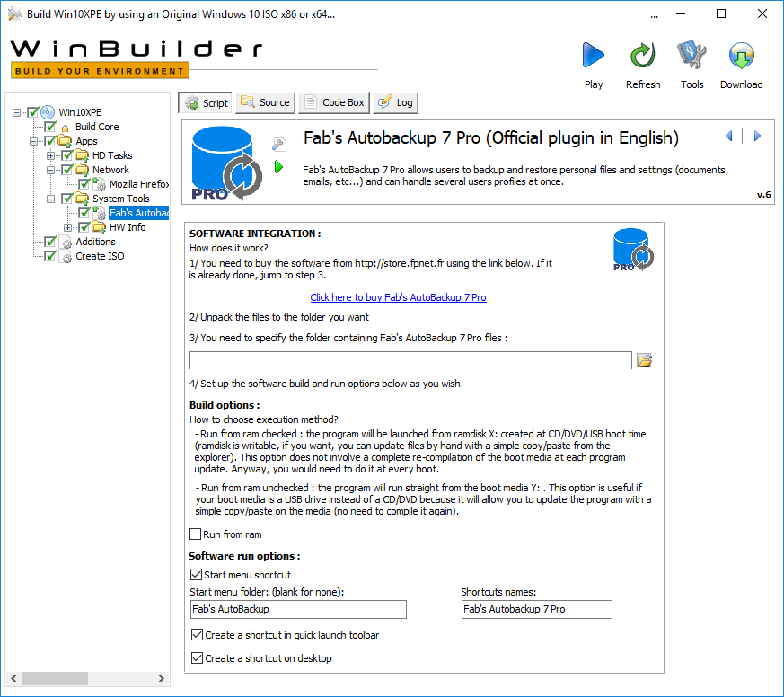
Task: Select the Build Core tree item
Action: (97, 127)
